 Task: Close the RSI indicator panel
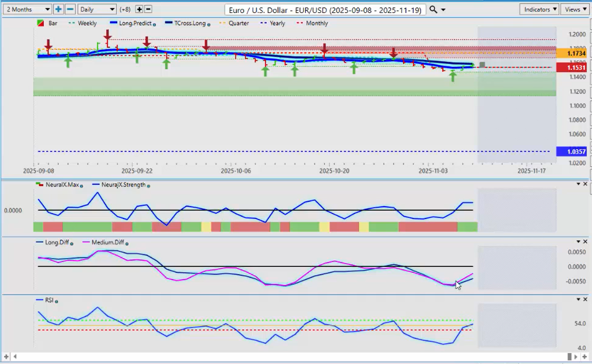pos(585,299)
